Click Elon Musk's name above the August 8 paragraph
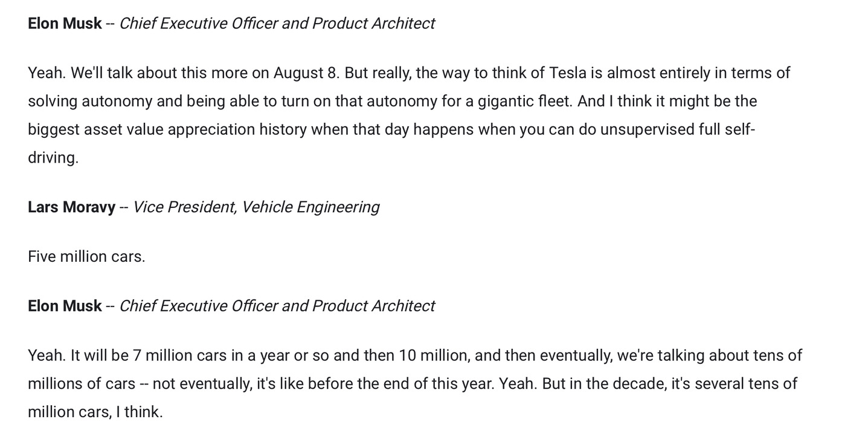 (x=65, y=24)
